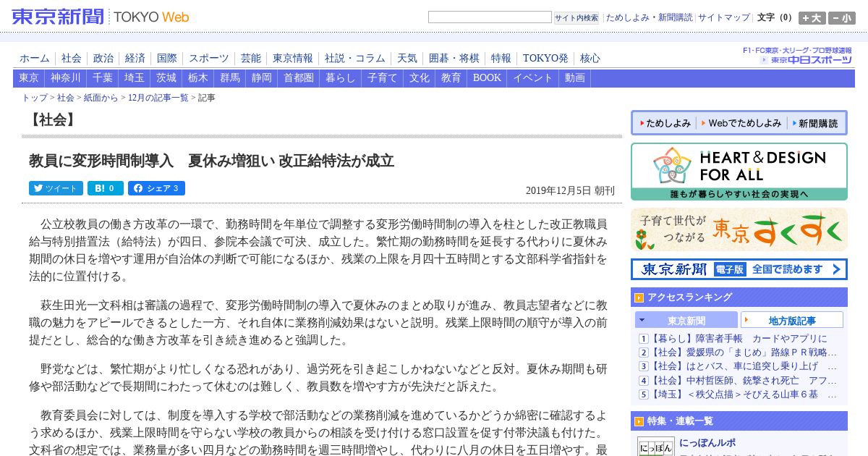Open HEART & DESIGN FOR ALL banner
Viewport: 868px width, 456px height.
(739, 172)
